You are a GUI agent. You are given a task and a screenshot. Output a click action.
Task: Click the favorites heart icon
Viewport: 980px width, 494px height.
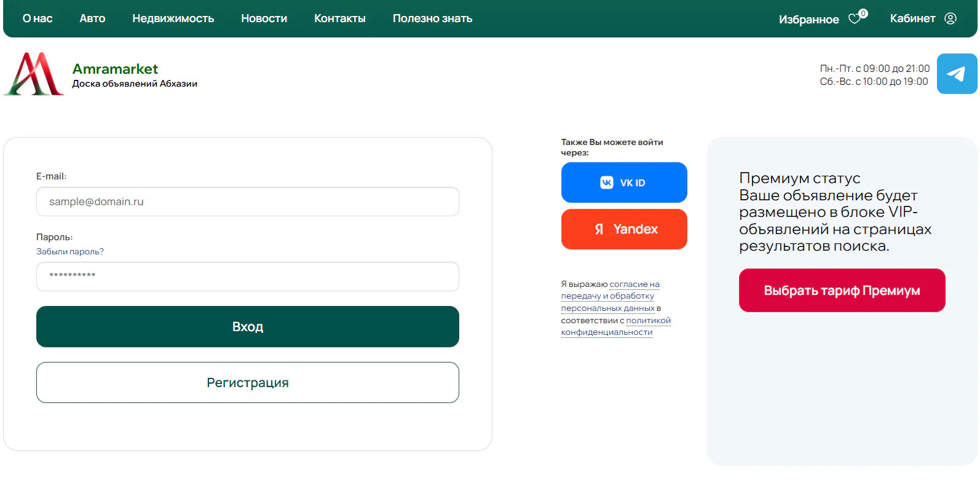[x=855, y=19]
